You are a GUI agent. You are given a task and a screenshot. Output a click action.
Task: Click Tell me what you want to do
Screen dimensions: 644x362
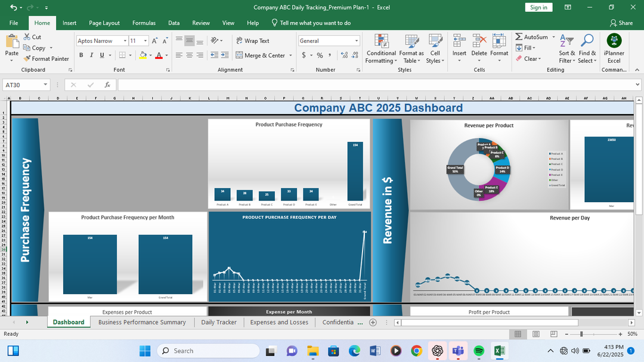[311, 23]
